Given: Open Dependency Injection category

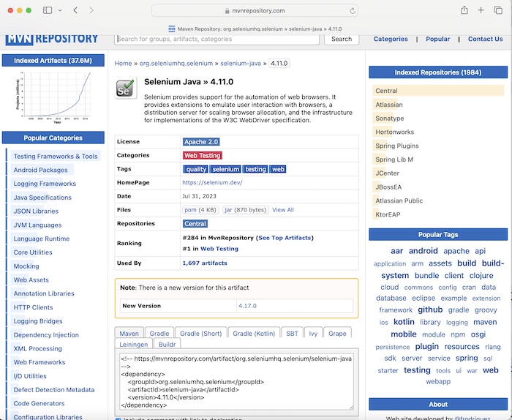Looking at the screenshot, I should tap(46, 335).
